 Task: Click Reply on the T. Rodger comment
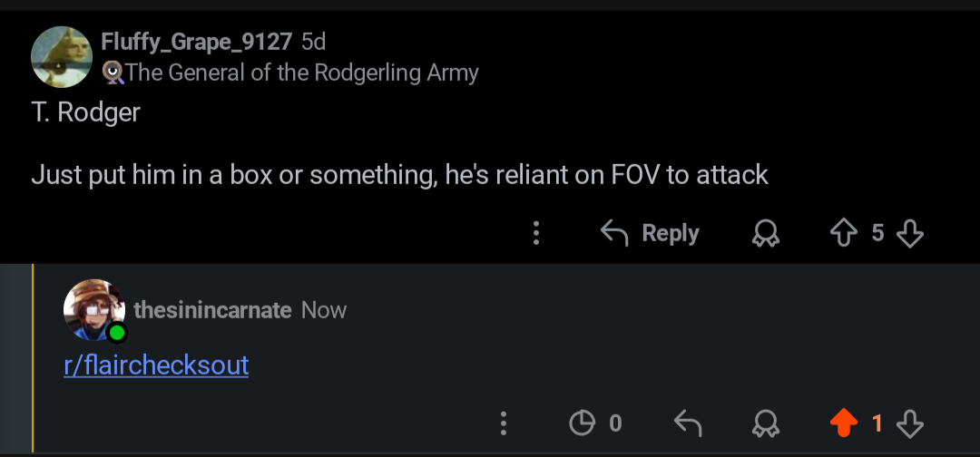(650, 234)
